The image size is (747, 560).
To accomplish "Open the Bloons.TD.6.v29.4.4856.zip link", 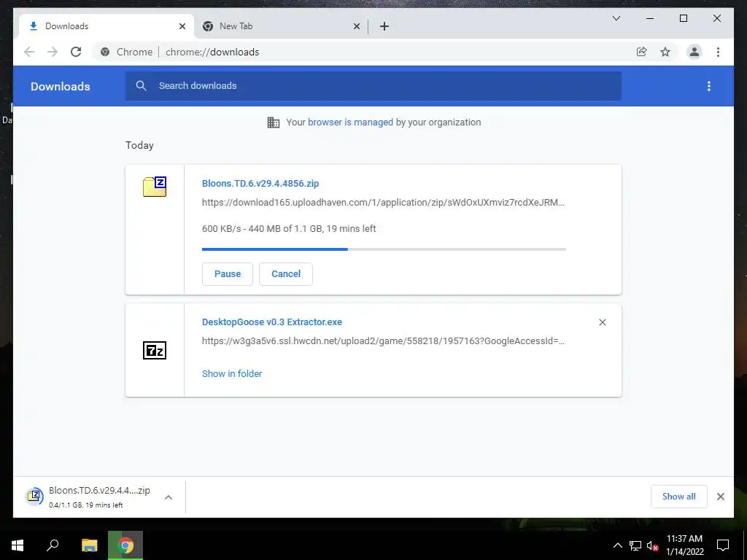I will (260, 183).
